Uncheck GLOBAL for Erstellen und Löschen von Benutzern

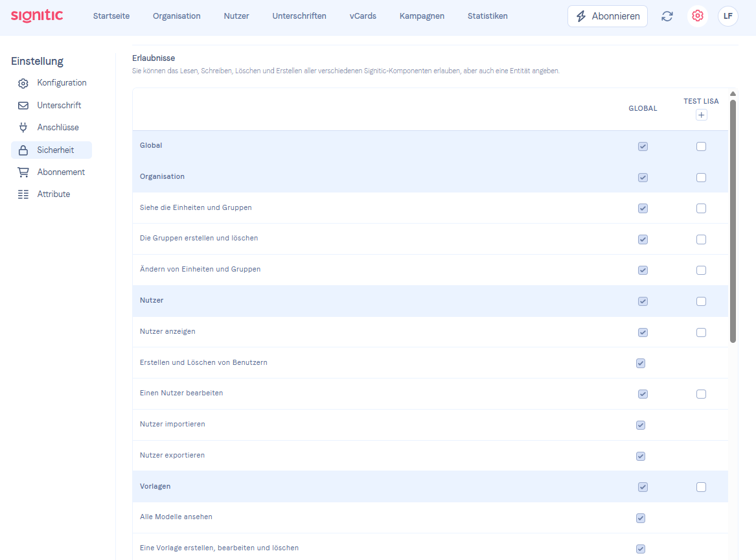(x=640, y=363)
